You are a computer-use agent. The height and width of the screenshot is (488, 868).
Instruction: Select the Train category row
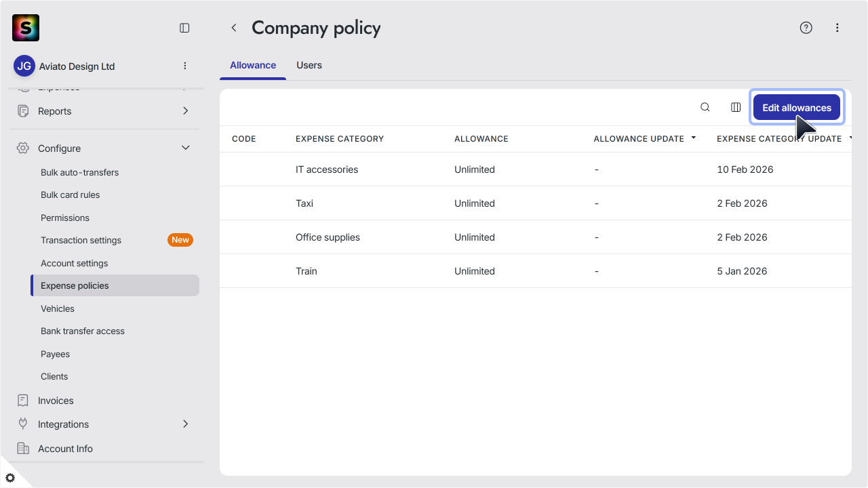(536, 271)
